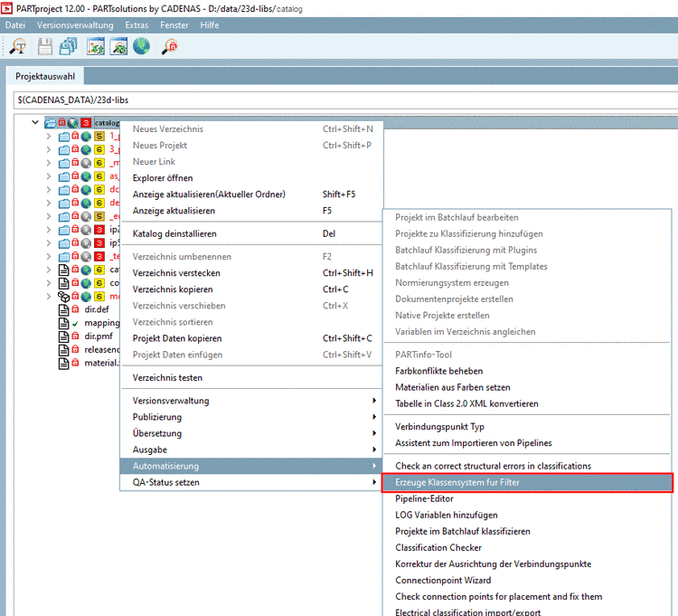
Task: Expand the 1_ folder node
Action: 49,137
